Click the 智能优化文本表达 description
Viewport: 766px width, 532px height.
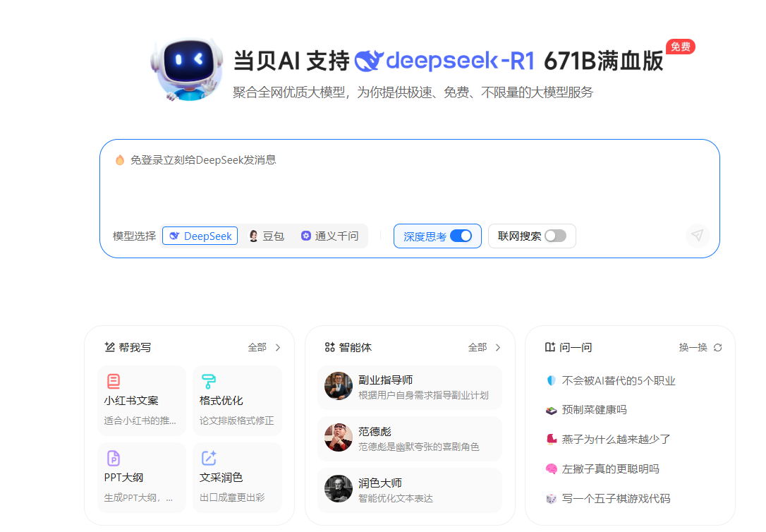(396, 498)
